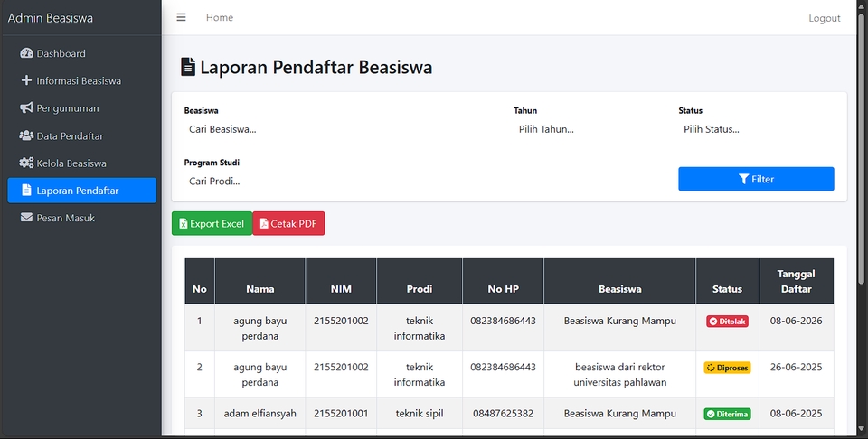
Task: Click the green Diterima status badge
Action: 727,414
